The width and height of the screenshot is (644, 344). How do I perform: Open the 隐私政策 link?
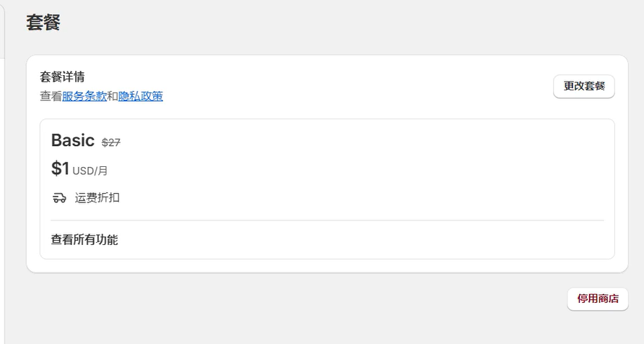141,96
